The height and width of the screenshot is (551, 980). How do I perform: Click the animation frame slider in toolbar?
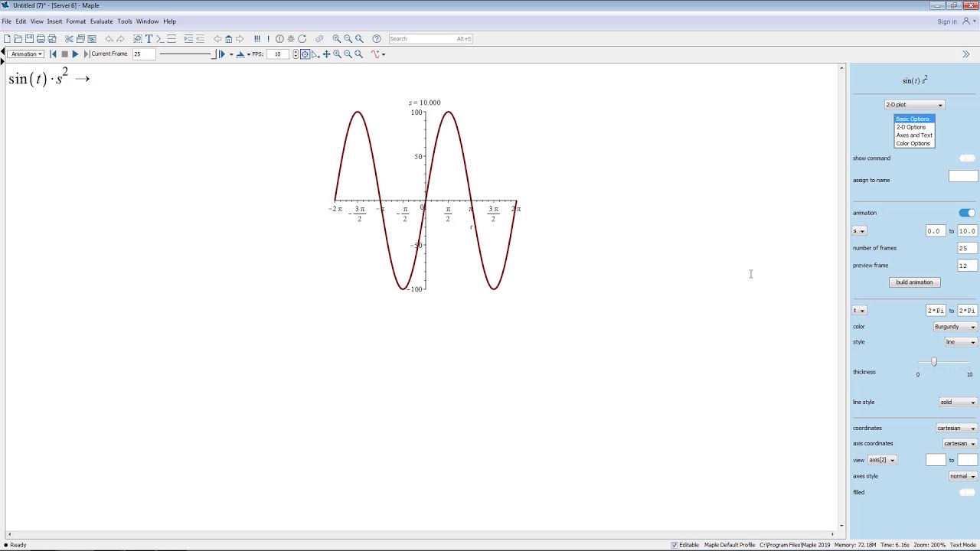[187, 54]
